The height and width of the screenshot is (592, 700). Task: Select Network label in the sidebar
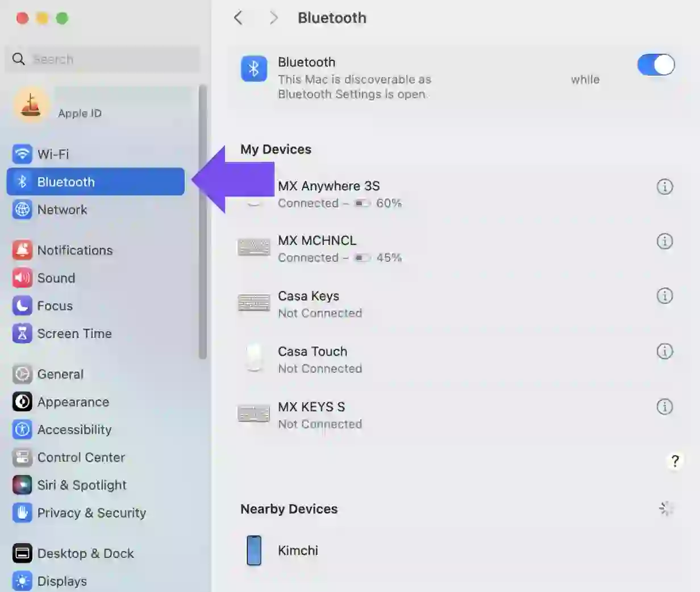(62, 210)
